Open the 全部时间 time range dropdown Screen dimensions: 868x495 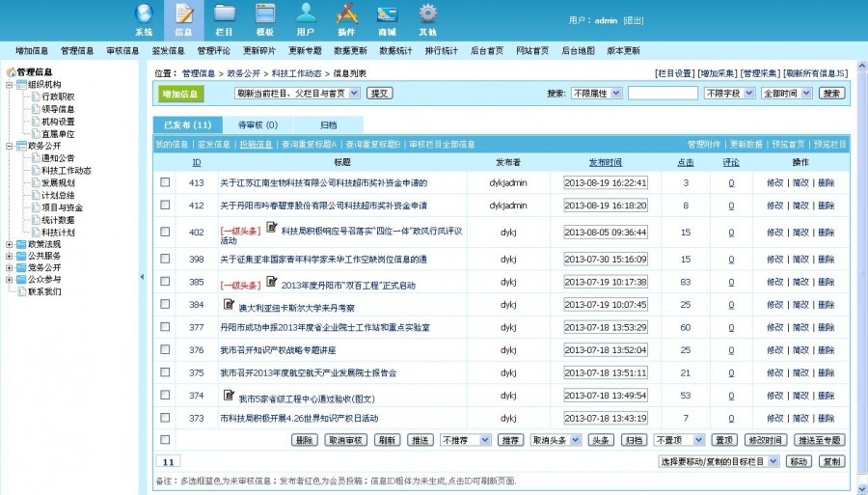point(787,94)
